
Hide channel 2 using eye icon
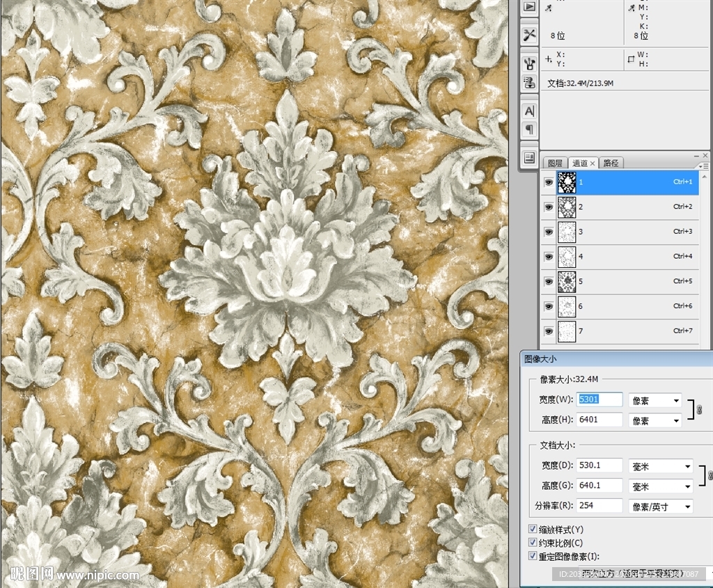[x=549, y=207]
